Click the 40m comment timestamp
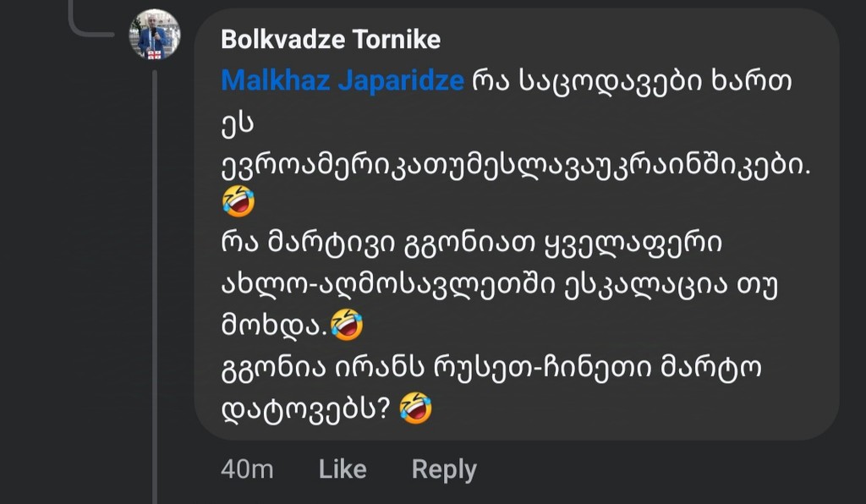 [246, 469]
